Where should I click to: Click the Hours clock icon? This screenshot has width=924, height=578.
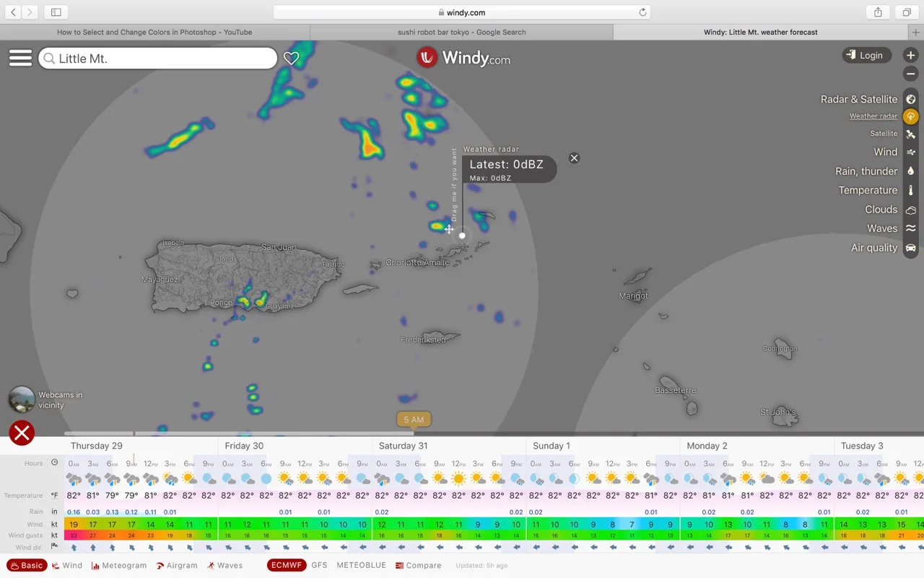[54, 462]
